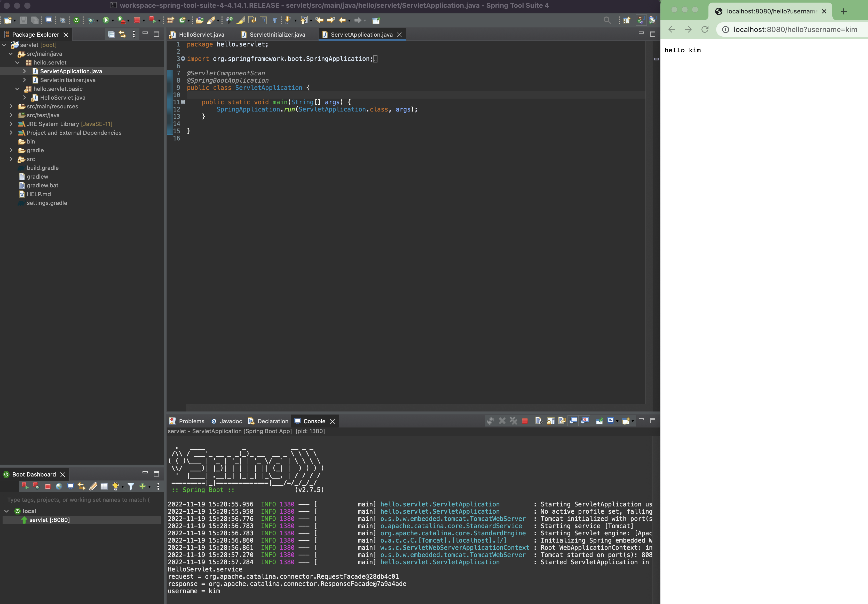Image resolution: width=868 pixels, height=604 pixels.
Task: Toggle Link with Editor in Package Explorer
Action: click(122, 34)
